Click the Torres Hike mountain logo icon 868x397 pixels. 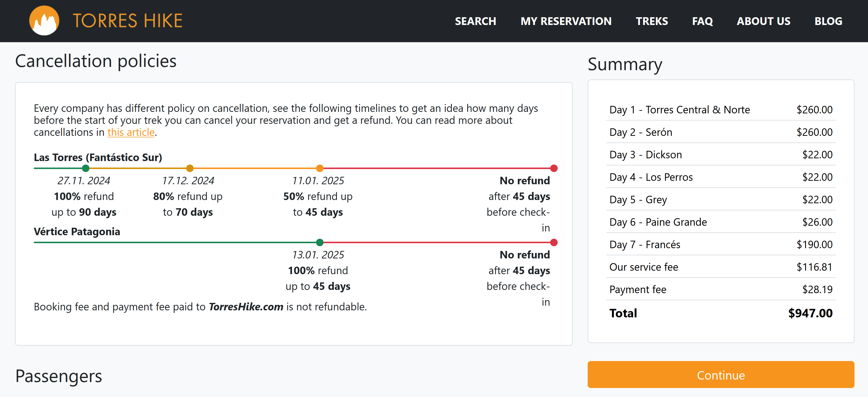[x=44, y=20]
